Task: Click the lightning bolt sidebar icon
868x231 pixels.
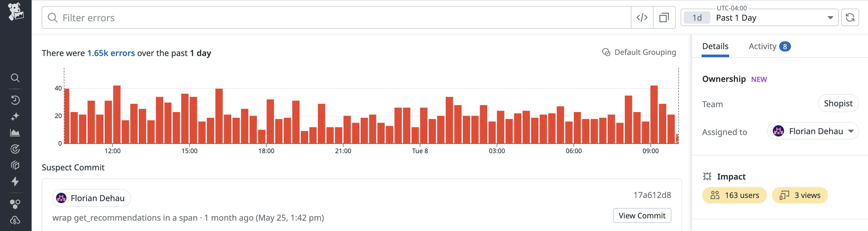Action: click(15, 182)
